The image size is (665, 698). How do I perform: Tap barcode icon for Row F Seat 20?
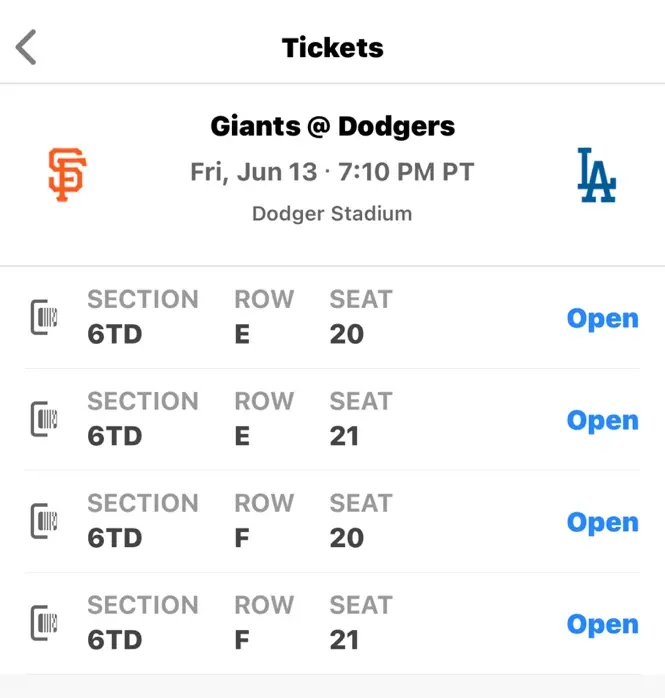point(44,521)
